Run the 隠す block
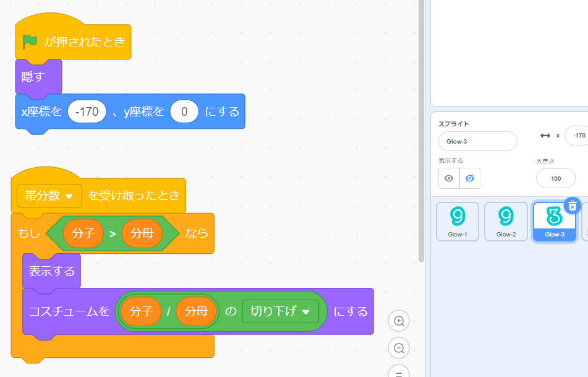This screenshot has height=377, width=588. [38, 77]
